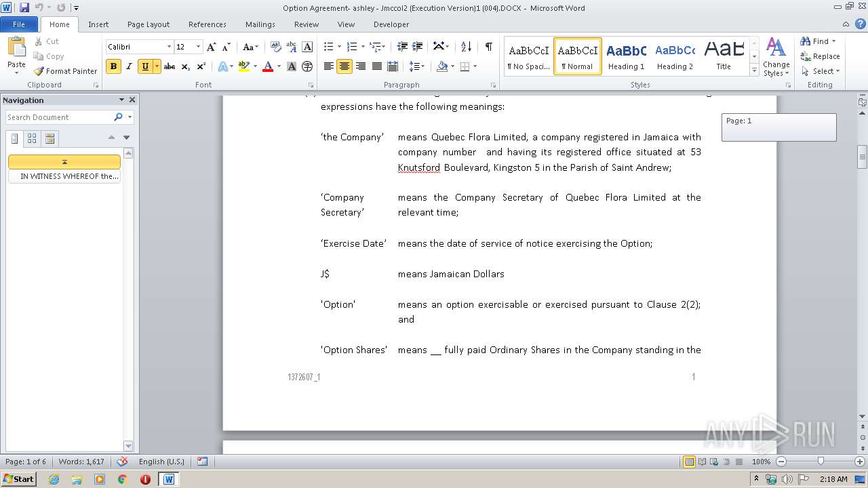This screenshot has width=868, height=488.
Task: Click the Search Document input field
Action: coord(59,117)
